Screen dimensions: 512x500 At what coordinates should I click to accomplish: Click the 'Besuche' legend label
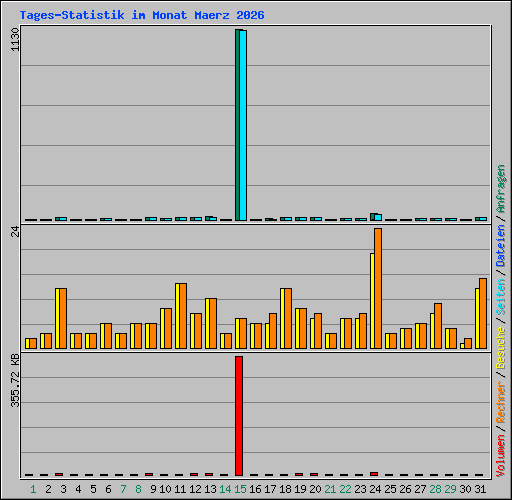500,348
